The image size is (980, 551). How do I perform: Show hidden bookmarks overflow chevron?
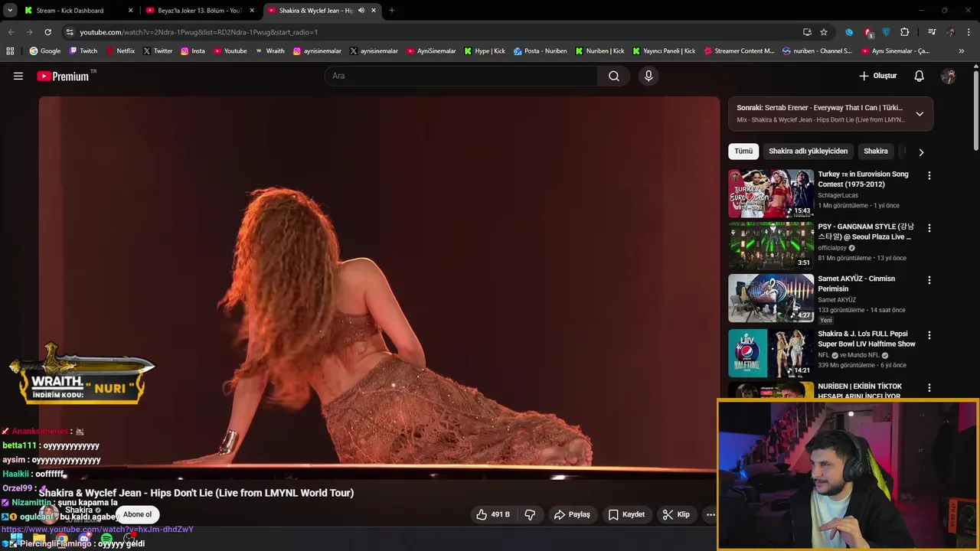962,51
